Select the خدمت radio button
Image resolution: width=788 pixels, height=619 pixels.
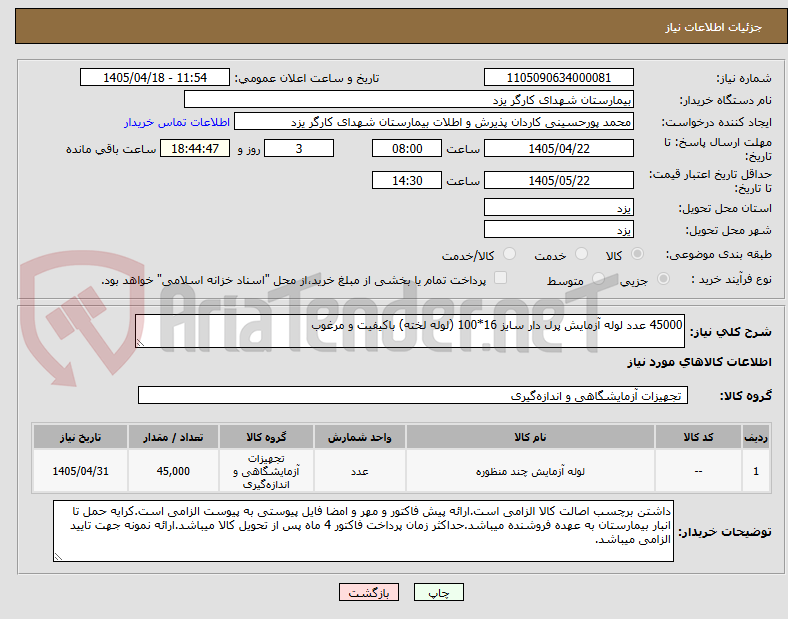pyautogui.click(x=581, y=254)
